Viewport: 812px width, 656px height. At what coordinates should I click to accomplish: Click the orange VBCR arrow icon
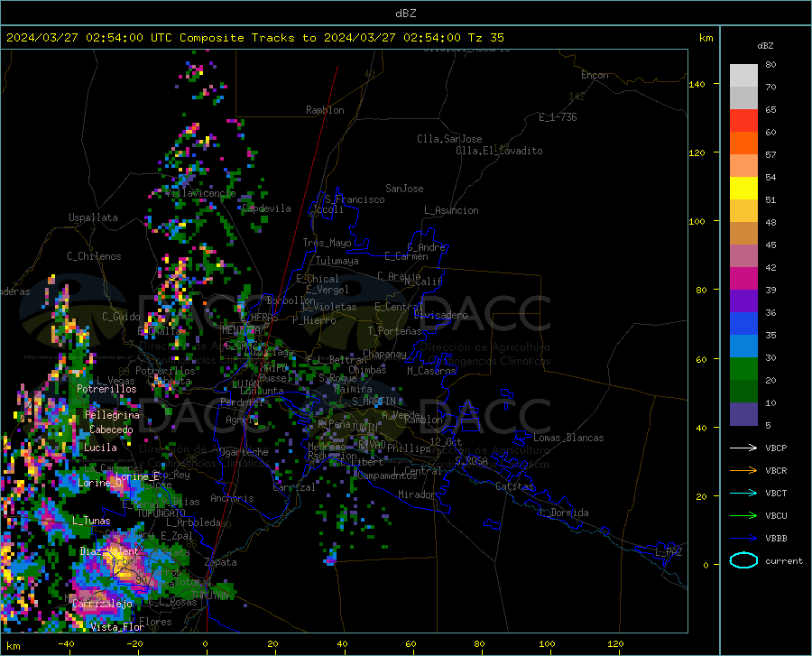click(743, 471)
